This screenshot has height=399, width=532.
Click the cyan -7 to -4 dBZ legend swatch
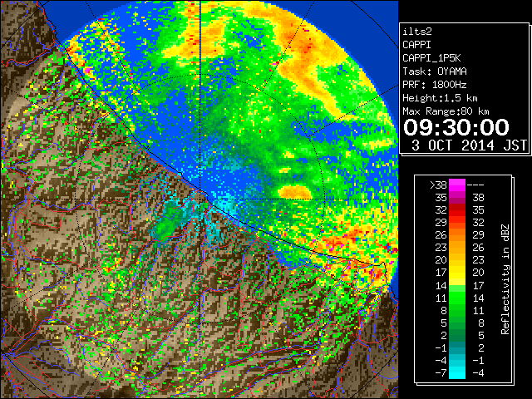point(457,372)
